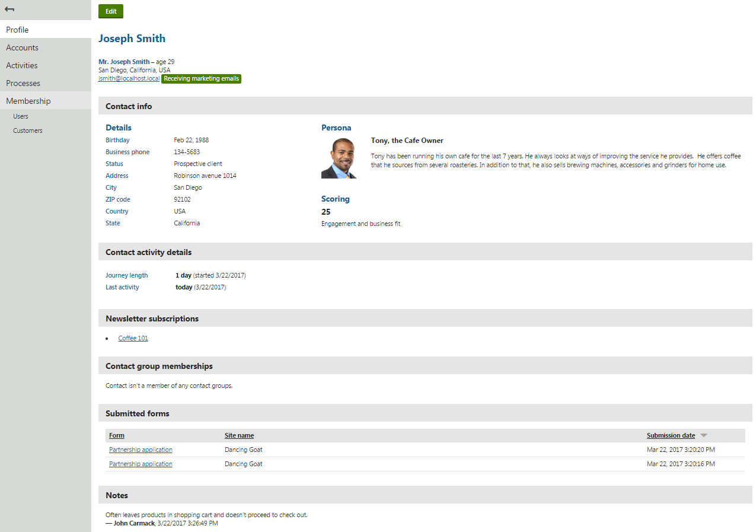Sort the table by Site name
The height and width of the screenshot is (532, 756).
[238, 435]
